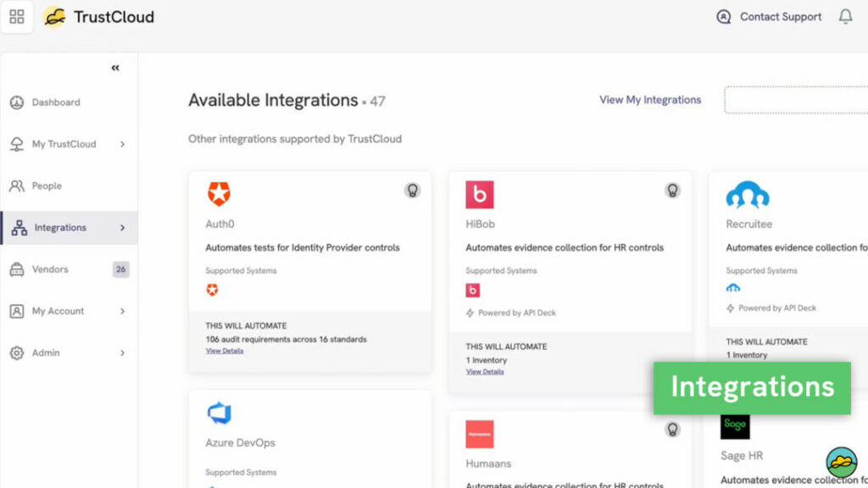This screenshot has width=868, height=488.
Task: Expand Integrations chevron arrow
Action: [122, 227]
